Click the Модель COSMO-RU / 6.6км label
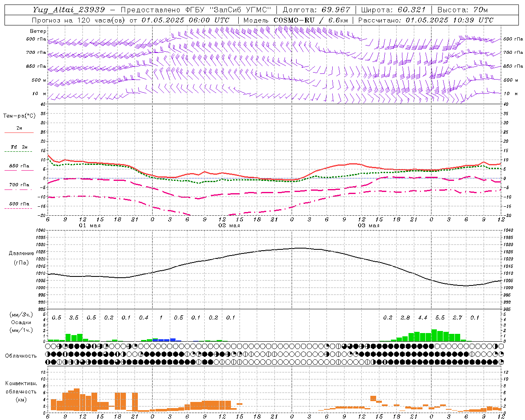The image size is (525, 420). click(x=296, y=20)
